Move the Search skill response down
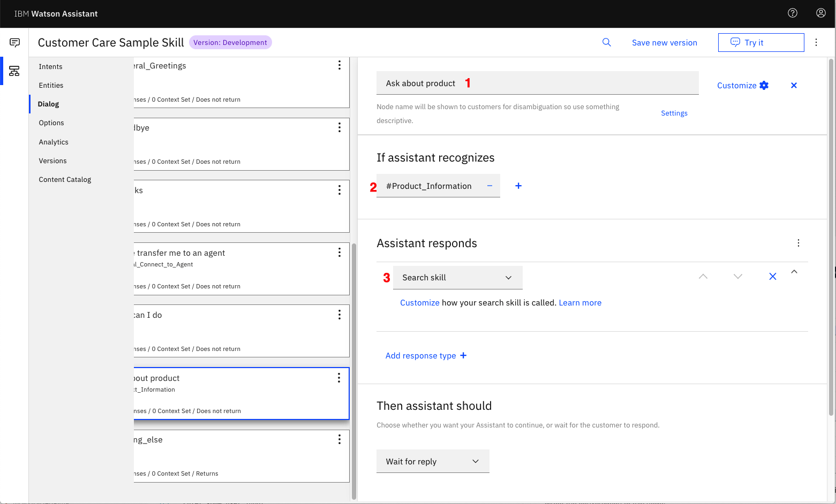The width and height of the screenshot is (836, 504). [738, 276]
